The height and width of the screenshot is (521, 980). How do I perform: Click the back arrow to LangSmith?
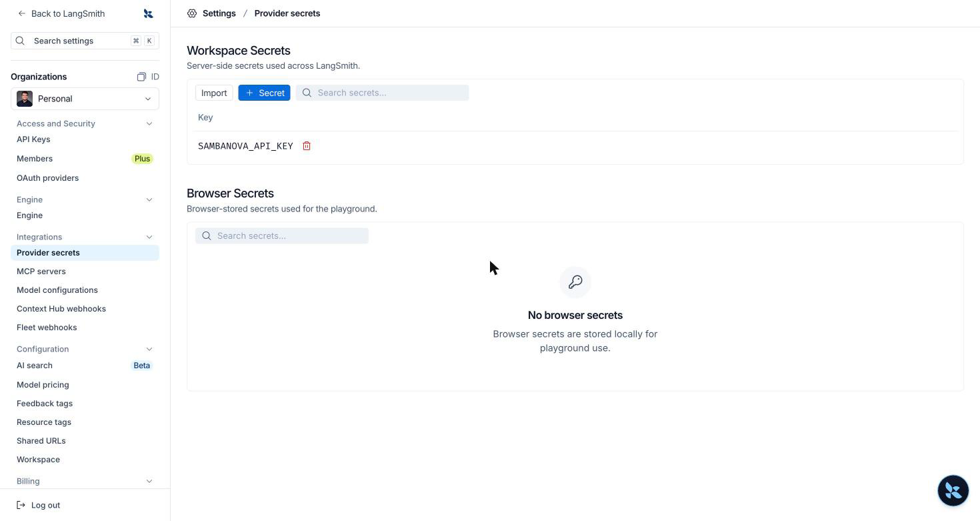(22, 13)
